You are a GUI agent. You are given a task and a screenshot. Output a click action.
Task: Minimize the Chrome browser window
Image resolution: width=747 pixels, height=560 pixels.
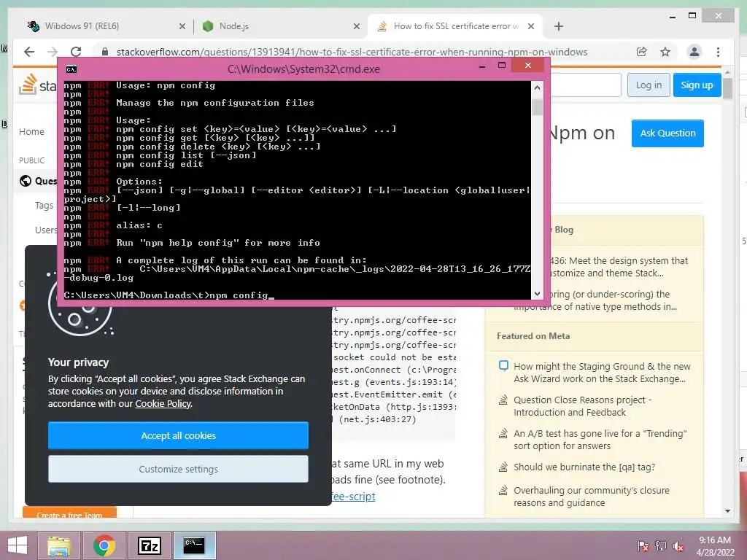(672, 16)
